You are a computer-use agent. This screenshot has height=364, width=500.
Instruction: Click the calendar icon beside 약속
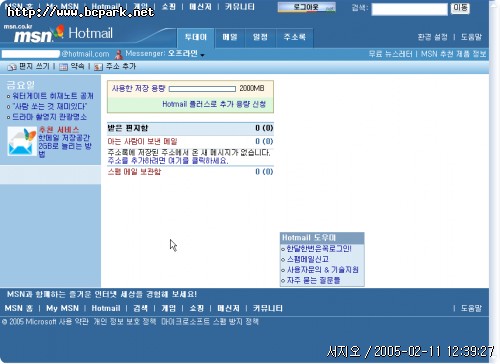coord(63,67)
